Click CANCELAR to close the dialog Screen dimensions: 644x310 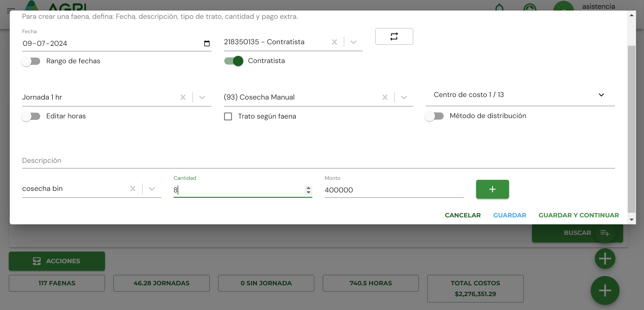[463, 215]
